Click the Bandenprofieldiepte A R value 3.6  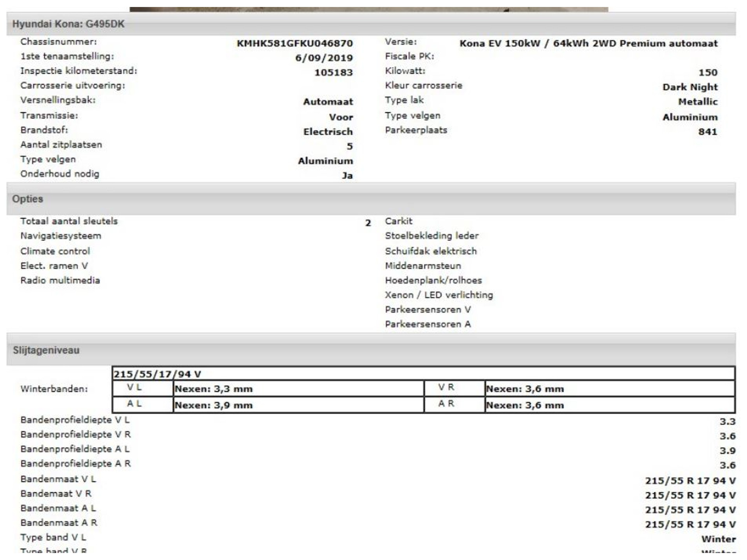pos(727,465)
